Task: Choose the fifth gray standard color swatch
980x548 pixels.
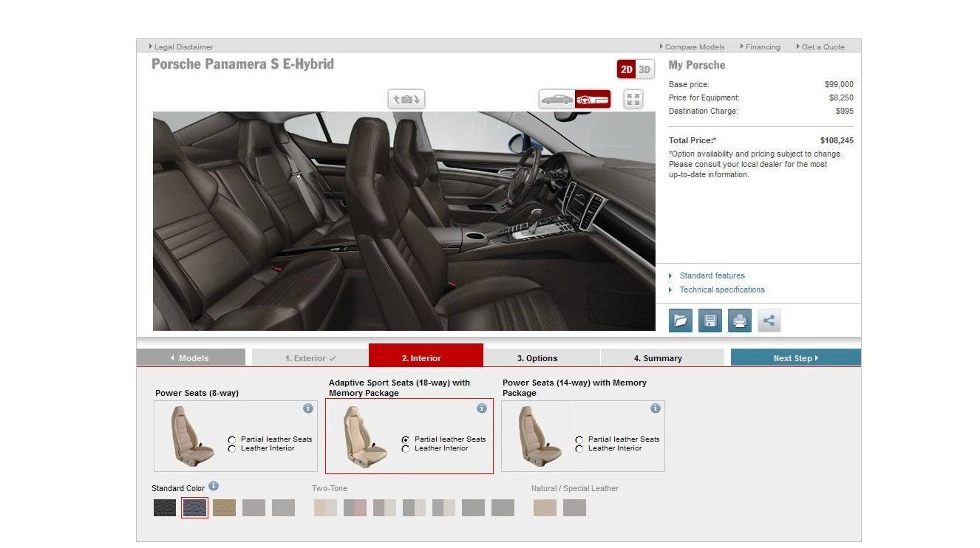Action: (283, 507)
